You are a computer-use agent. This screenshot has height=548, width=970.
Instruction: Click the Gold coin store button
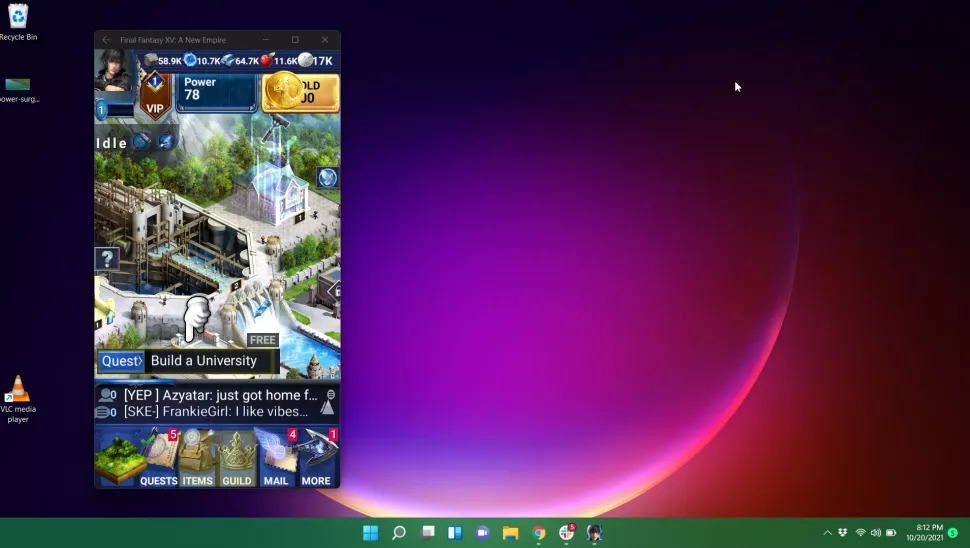click(300, 92)
